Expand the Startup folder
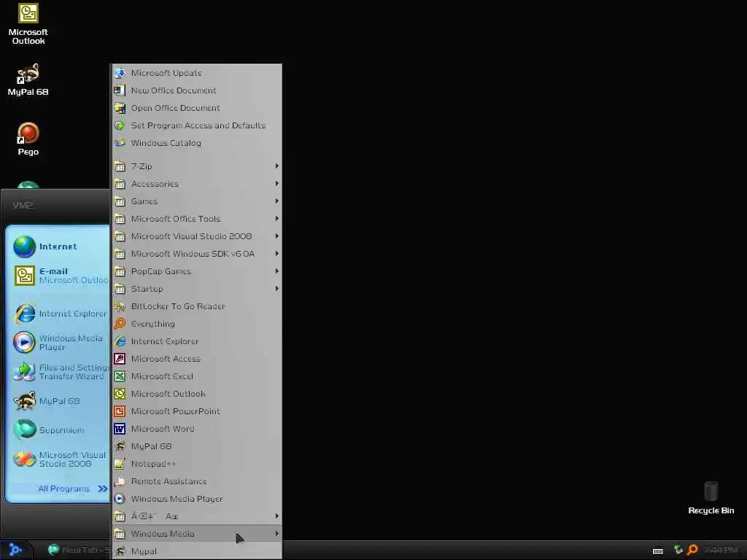Image resolution: width=747 pixels, height=560 pixels. click(197, 289)
